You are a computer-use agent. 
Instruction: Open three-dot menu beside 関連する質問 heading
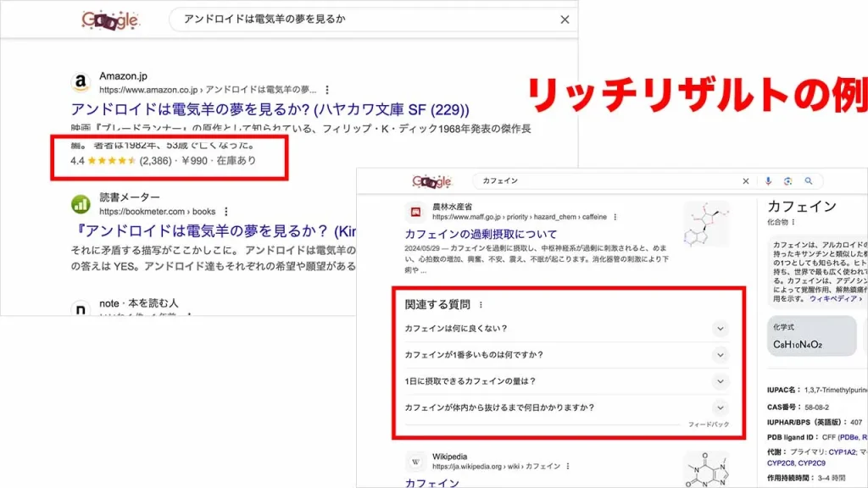pos(481,305)
